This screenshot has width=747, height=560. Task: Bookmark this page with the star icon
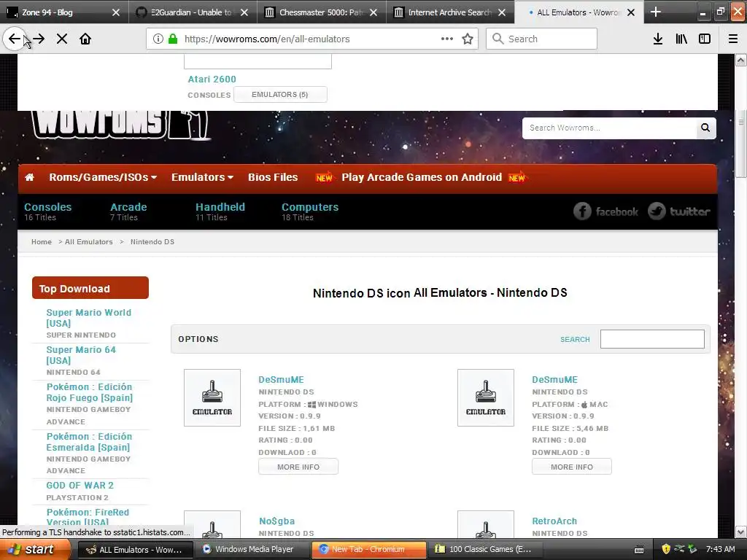468,39
